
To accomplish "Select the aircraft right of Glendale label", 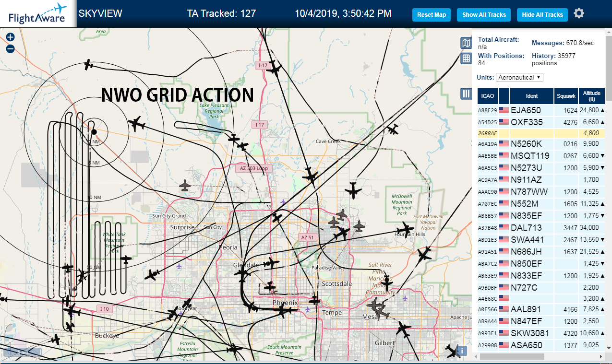I will 271,263.
